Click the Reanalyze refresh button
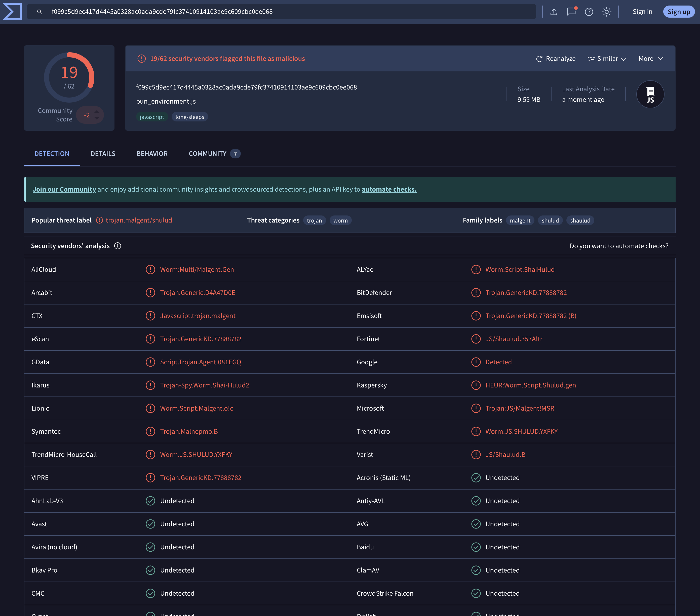Image resolution: width=700 pixels, height=616 pixels. [556, 59]
